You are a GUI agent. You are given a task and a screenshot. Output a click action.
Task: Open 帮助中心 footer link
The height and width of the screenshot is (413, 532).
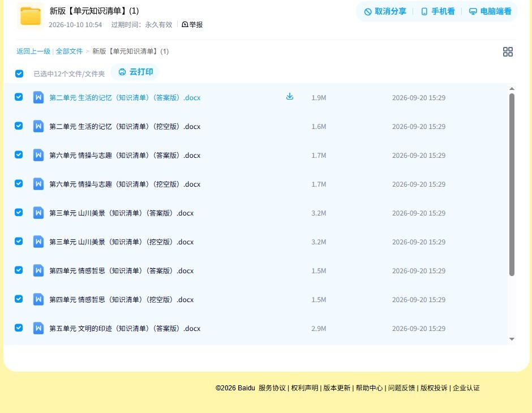(x=369, y=388)
